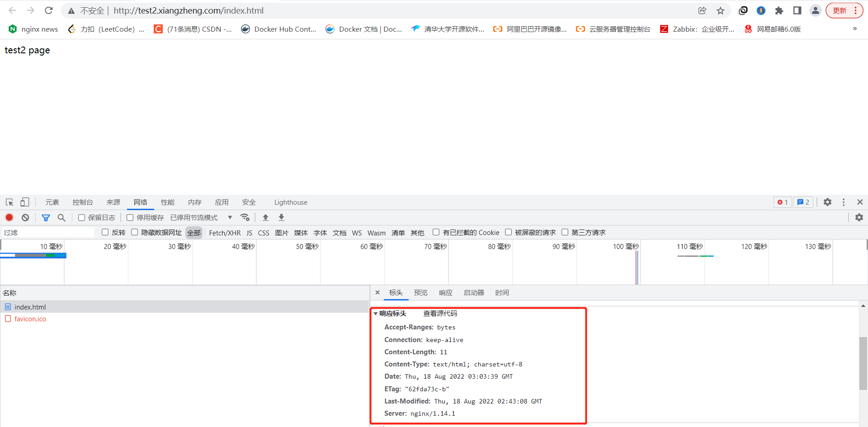Check the 停用缓存 checkbox

[130, 217]
